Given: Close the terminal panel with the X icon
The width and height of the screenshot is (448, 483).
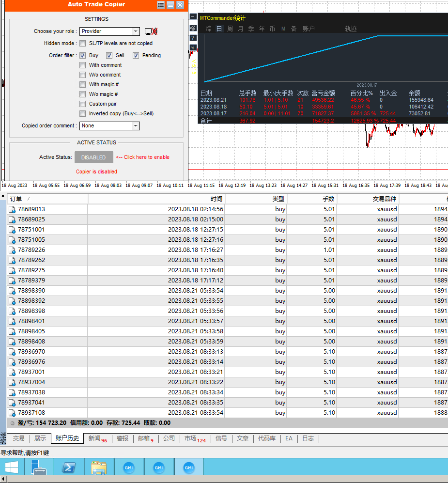Looking at the screenshot, I should (3, 196).
